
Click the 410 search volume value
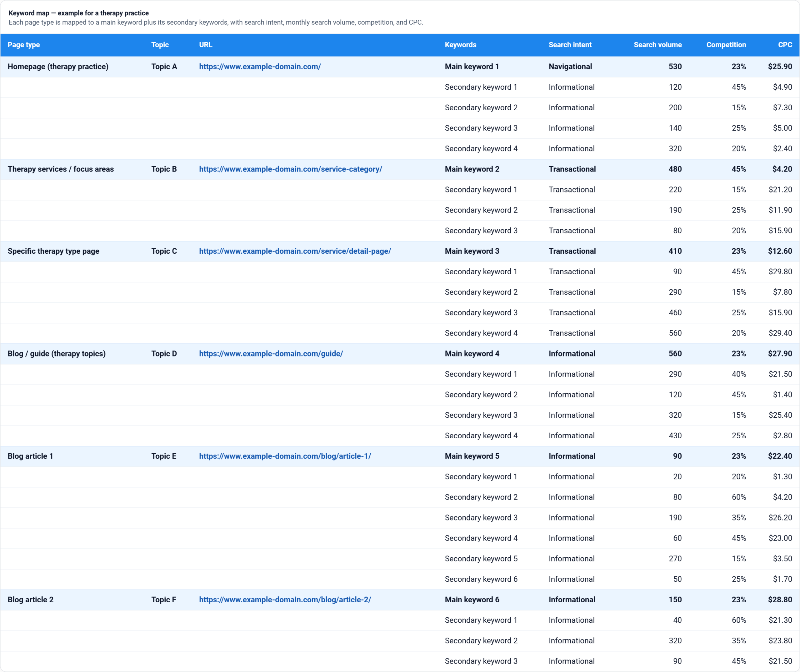coord(675,251)
